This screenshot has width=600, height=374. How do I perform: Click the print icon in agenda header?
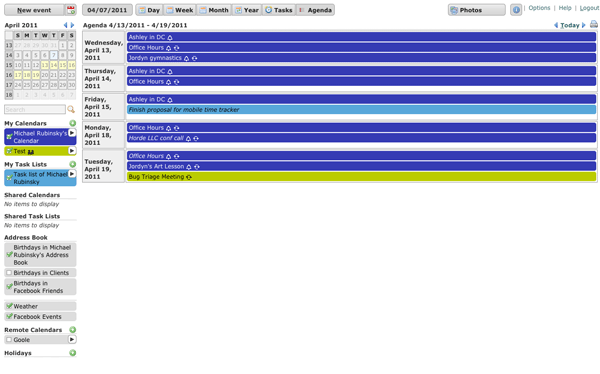click(x=593, y=24)
